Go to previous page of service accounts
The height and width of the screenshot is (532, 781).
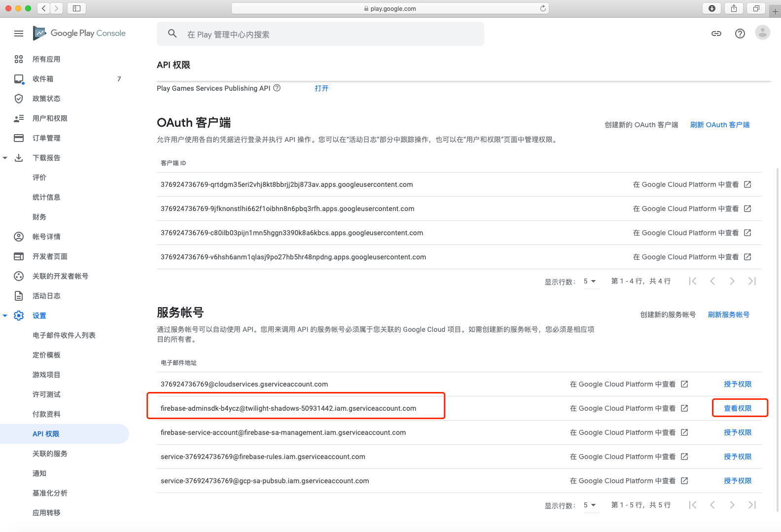(712, 505)
